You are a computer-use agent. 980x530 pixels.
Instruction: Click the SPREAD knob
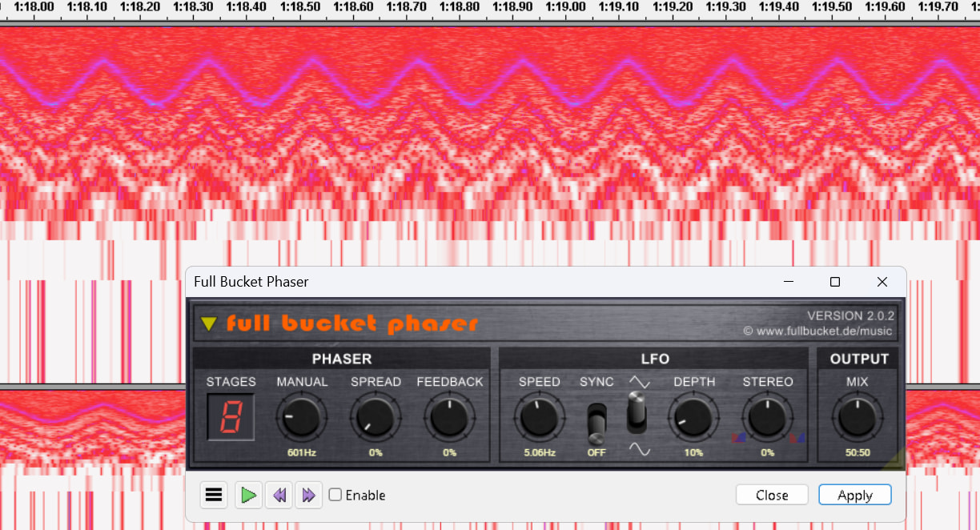[x=376, y=418]
